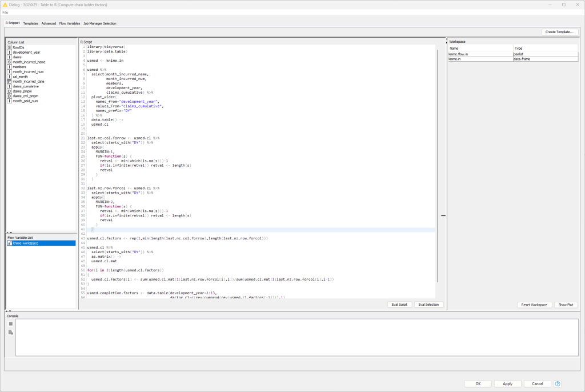Open the Flow Variables tab
The image size is (585, 392).
pyautogui.click(x=70, y=23)
